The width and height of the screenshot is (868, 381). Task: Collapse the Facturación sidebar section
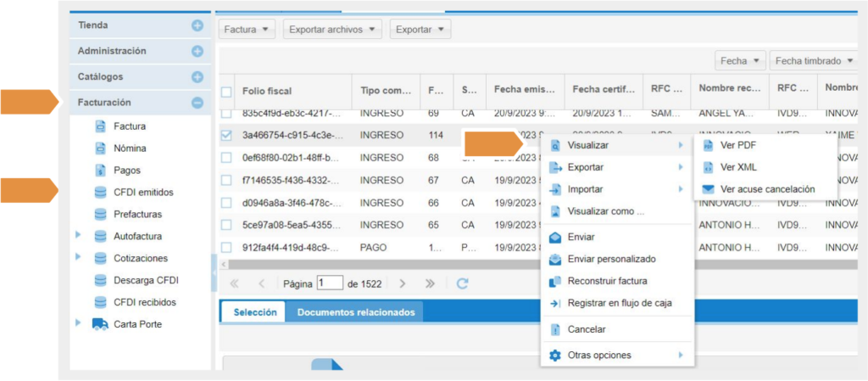click(x=198, y=103)
